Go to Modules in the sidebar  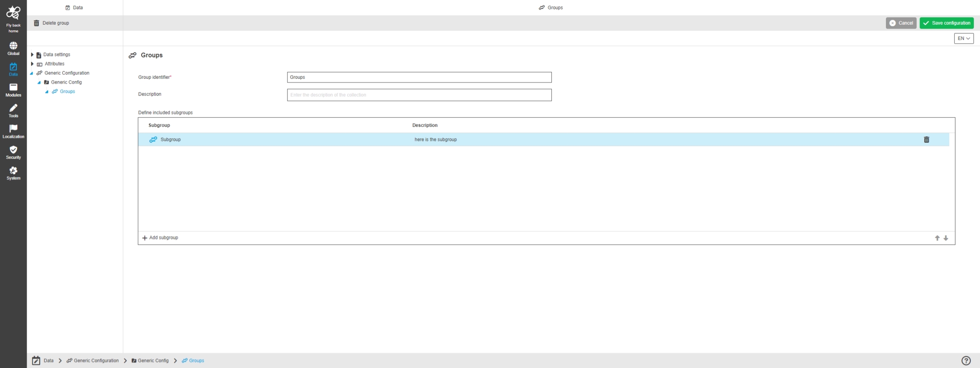pyautogui.click(x=13, y=90)
